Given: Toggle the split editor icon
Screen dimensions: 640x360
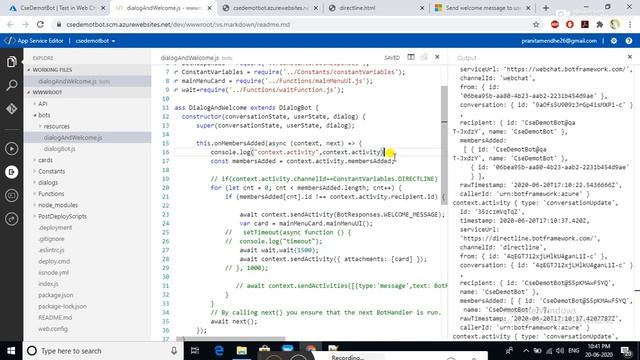Looking at the screenshot, I should (411, 57).
